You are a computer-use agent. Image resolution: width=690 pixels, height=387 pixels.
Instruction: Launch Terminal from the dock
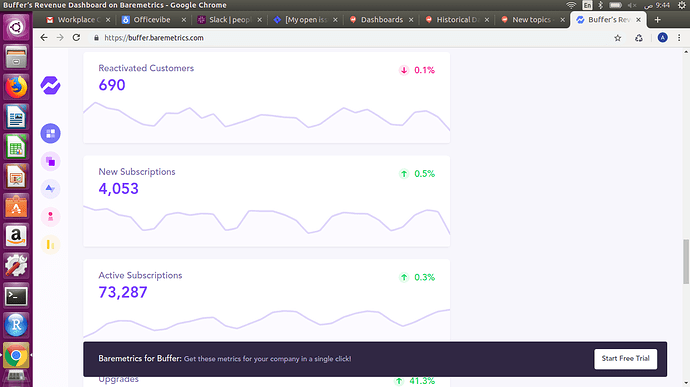click(x=16, y=296)
